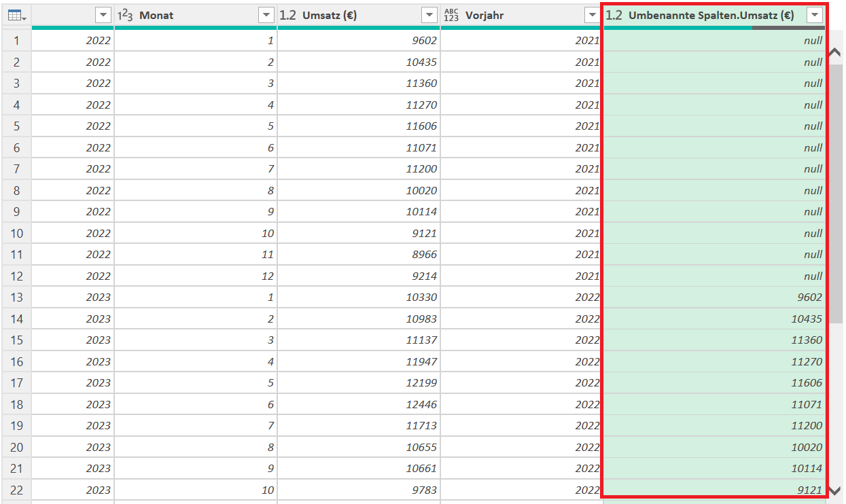This screenshot has width=846, height=504.
Task: Open filter dropdown of Umbenannte Spalten.Umsatz (€) column
Action: (814, 15)
